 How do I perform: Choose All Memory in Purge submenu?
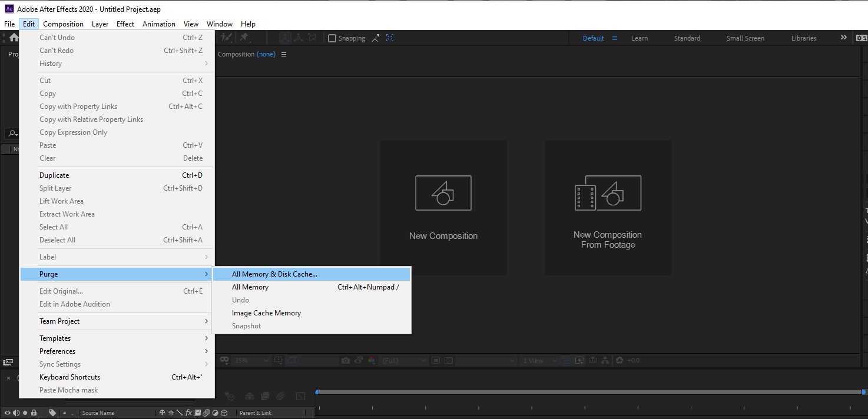tap(312, 287)
